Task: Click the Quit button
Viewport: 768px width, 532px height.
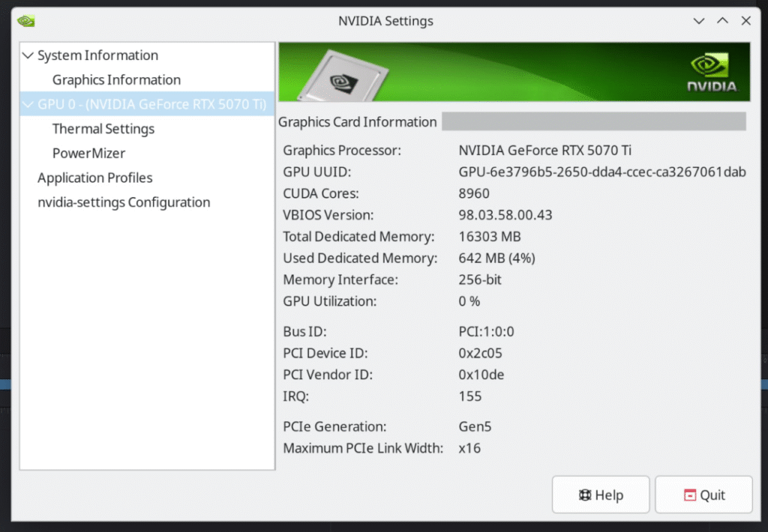Action: click(x=703, y=495)
